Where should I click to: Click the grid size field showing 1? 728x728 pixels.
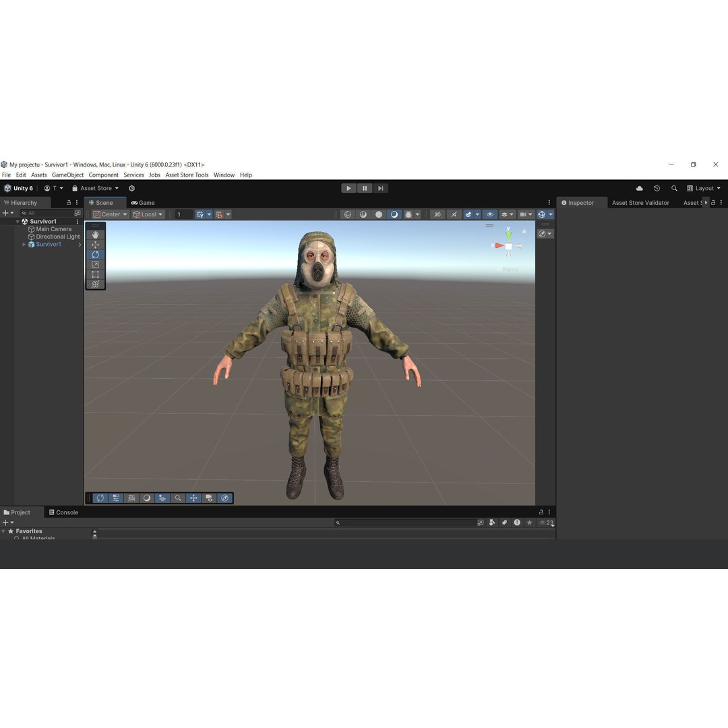pos(184,214)
